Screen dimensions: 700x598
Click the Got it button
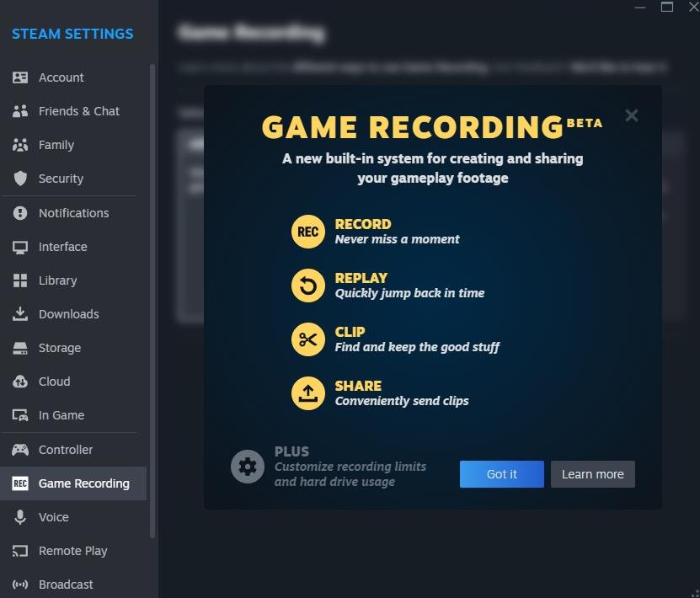click(502, 474)
